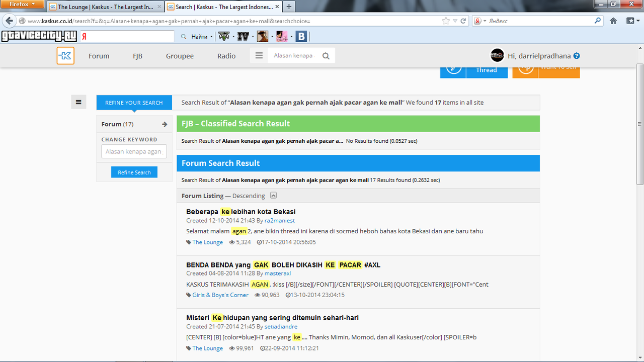The width and height of the screenshot is (644, 362).
Task: Click the VK (B) toolbar icon
Action: pyautogui.click(x=301, y=36)
